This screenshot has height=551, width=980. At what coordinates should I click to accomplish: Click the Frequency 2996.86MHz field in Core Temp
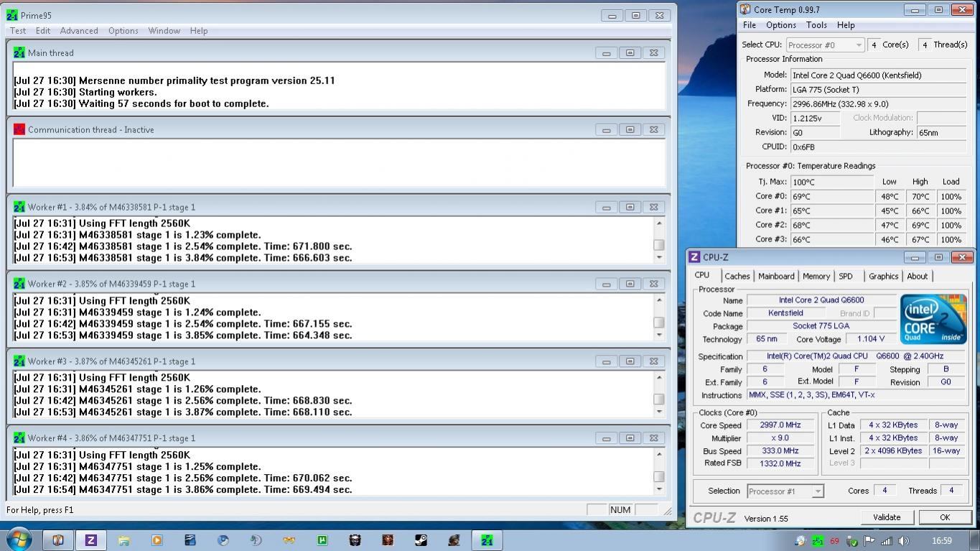click(x=878, y=103)
